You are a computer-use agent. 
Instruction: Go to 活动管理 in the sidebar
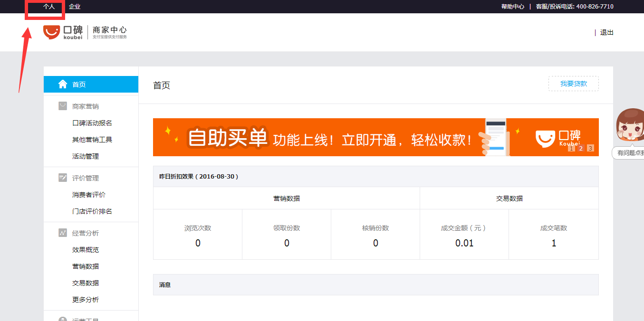pos(86,156)
